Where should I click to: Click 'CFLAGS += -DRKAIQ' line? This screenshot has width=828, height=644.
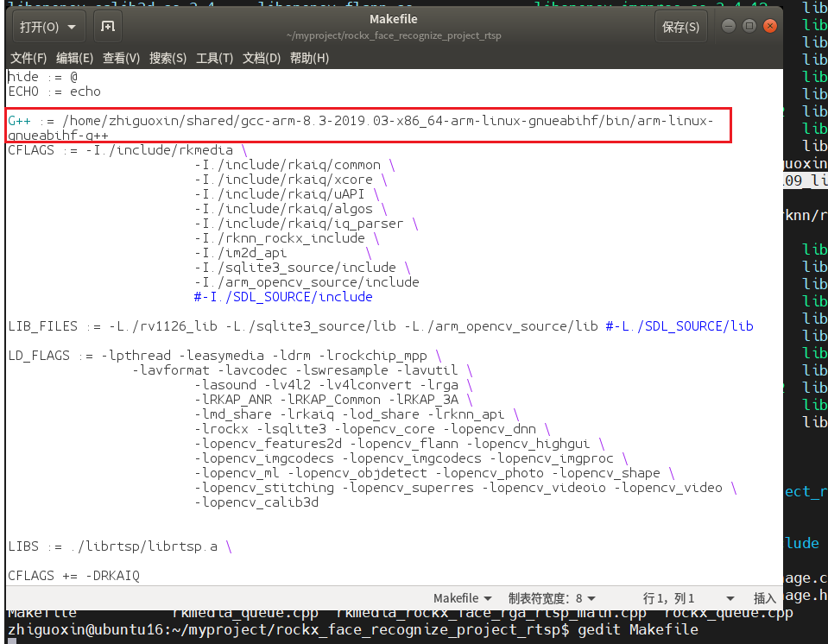click(x=73, y=576)
